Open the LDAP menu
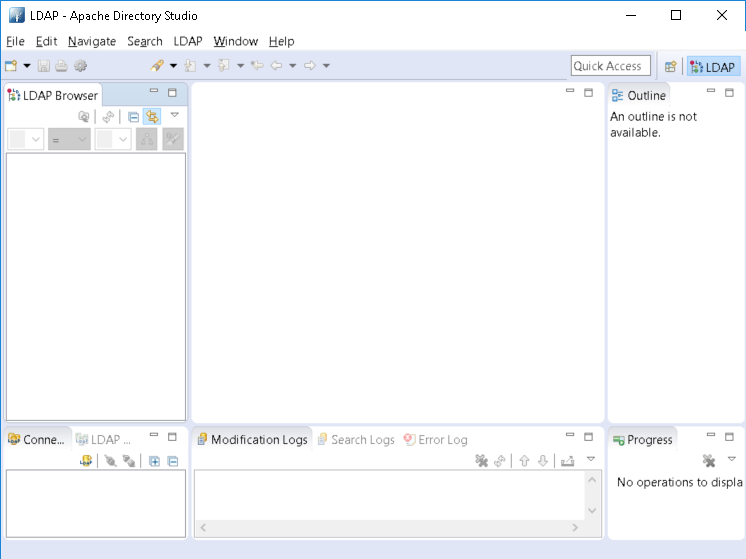This screenshot has width=746, height=559. tap(188, 41)
